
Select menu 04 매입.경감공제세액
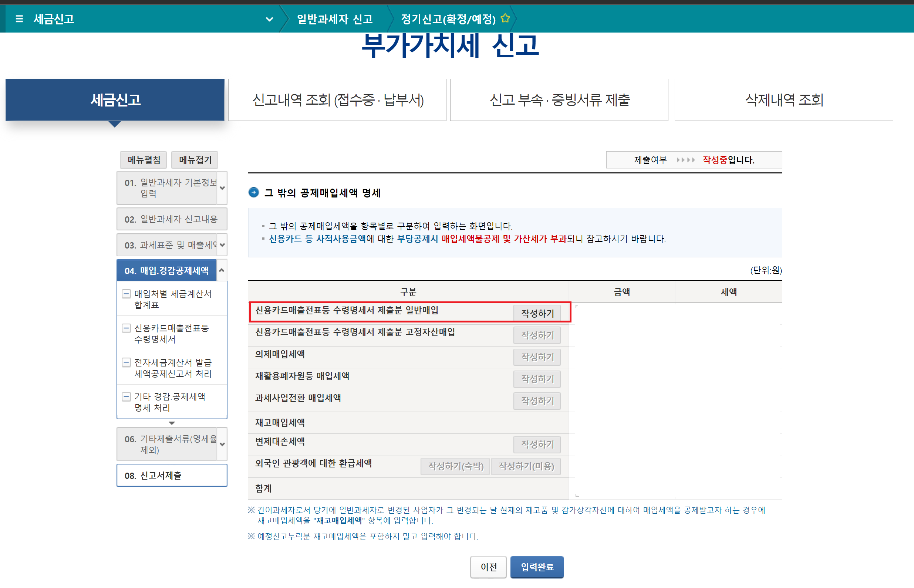click(x=167, y=270)
